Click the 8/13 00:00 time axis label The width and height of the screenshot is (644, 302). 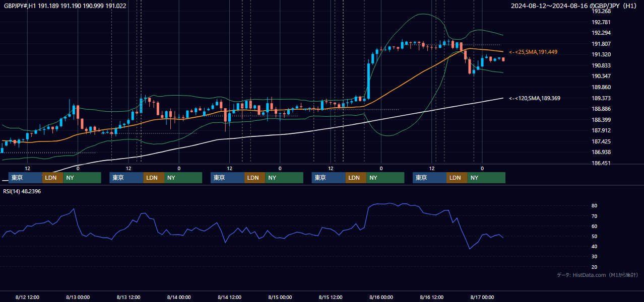[78, 297]
